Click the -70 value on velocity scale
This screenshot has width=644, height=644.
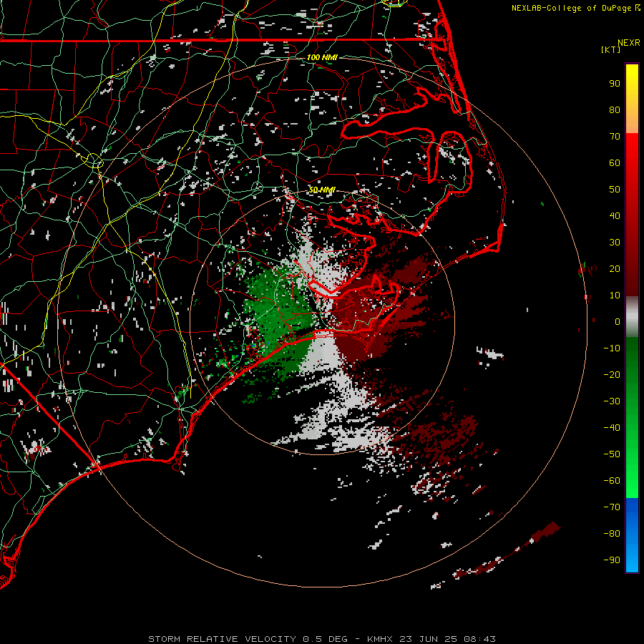point(612,507)
